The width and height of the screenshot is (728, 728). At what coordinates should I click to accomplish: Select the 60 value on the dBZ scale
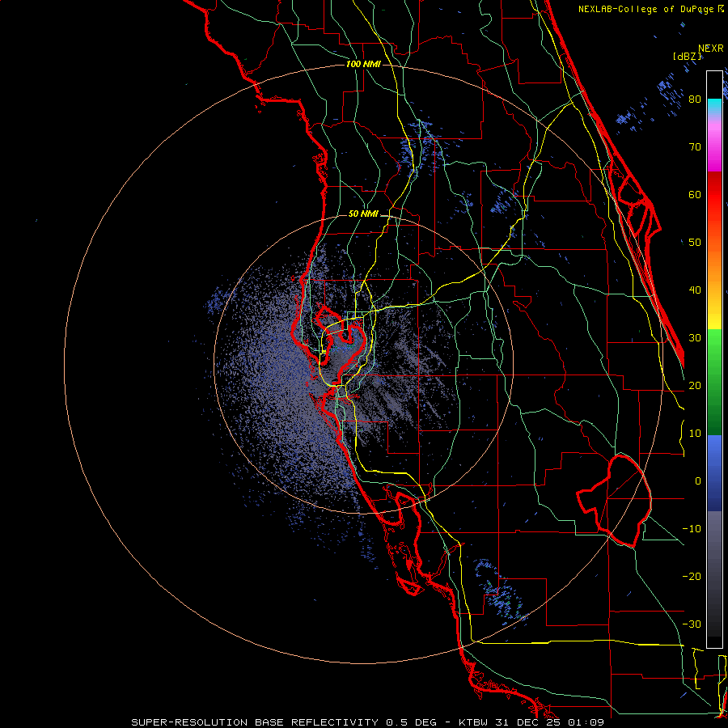(x=695, y=194)
